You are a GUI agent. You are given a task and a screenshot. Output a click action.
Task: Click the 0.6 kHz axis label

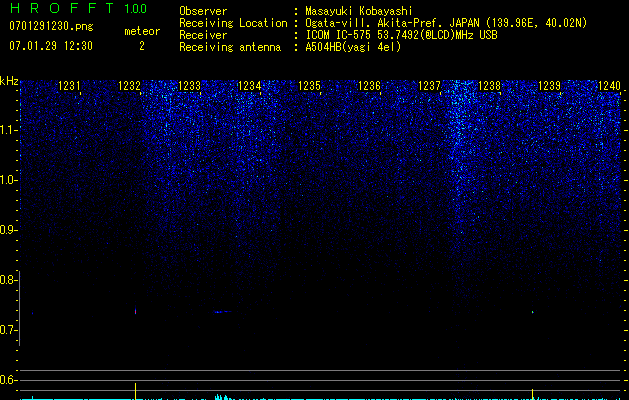(x=7, y=380)
